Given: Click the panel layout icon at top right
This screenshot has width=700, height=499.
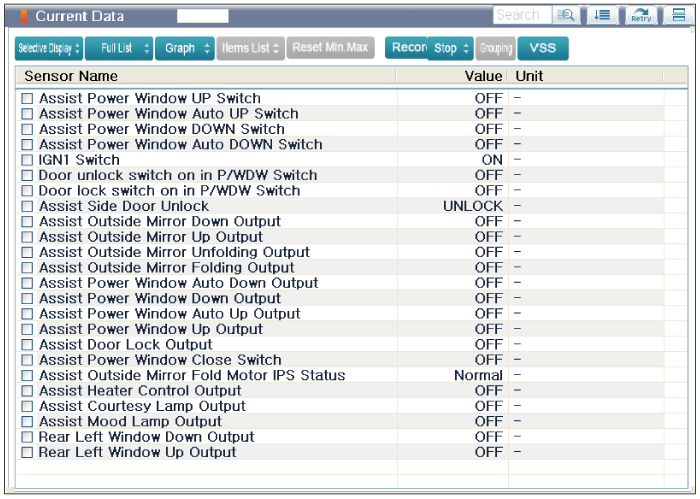Looking at the screenshot, I should (679, 15).
